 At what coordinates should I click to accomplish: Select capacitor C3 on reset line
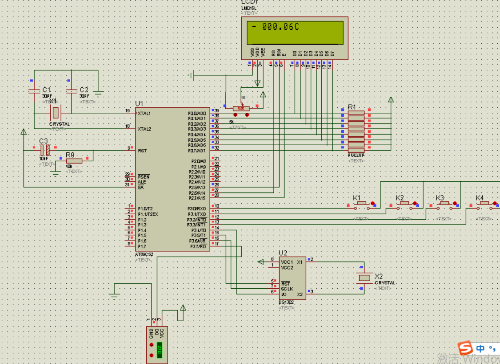(45, 150)
